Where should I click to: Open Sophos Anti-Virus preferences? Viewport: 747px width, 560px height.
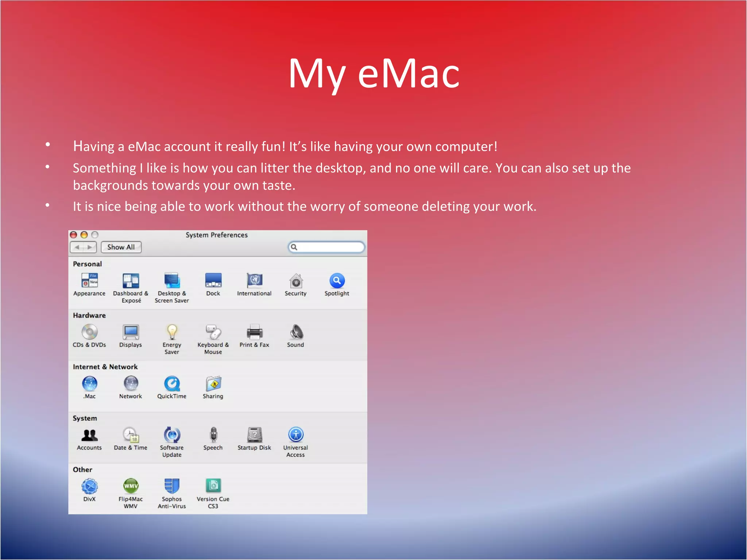pyautogui.click(x=172, y=486)
